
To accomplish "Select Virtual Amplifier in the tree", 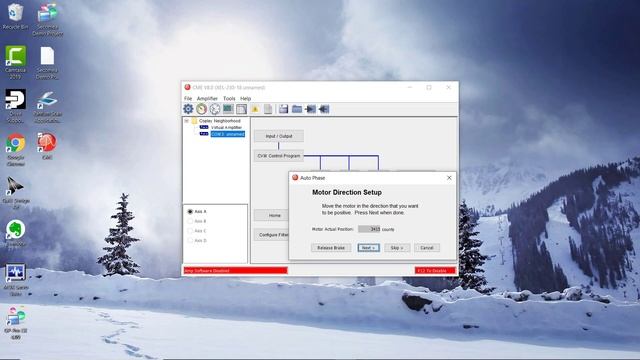I will pyautogui.click(x=226, y=127).
